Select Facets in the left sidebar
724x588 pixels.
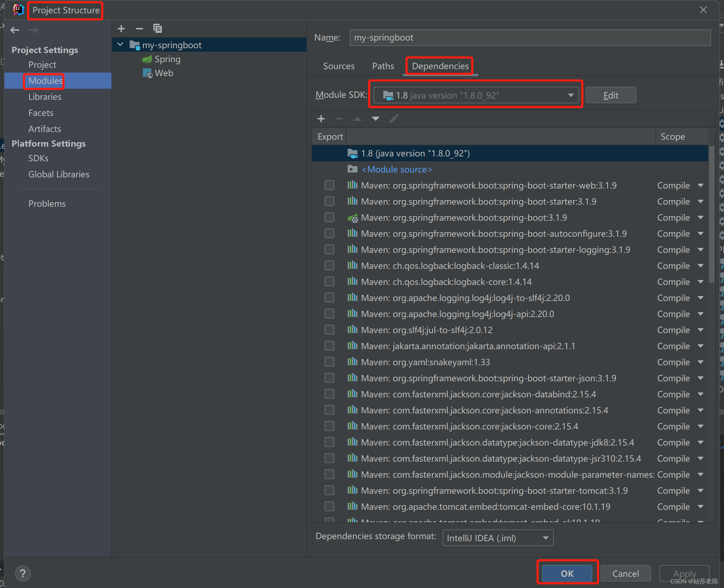coord(41,113)
